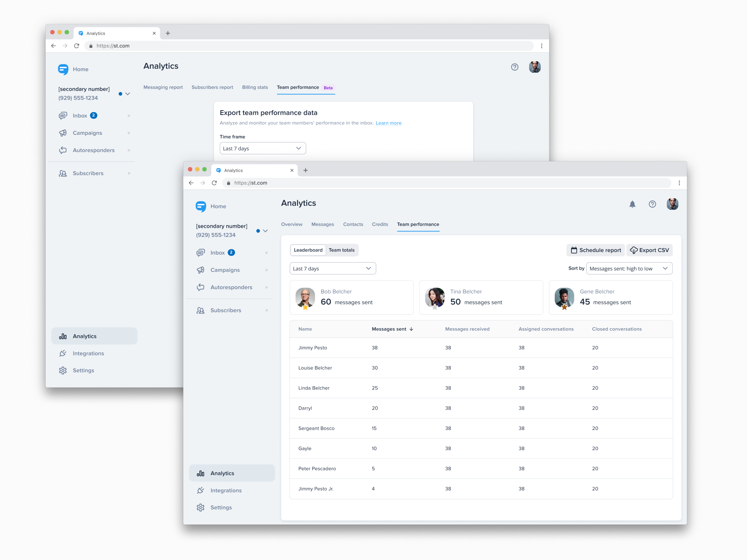Expand secondary number selector in back window
Image resolution: width=747 pixels, height=560 pixels.
coord(128,94)
